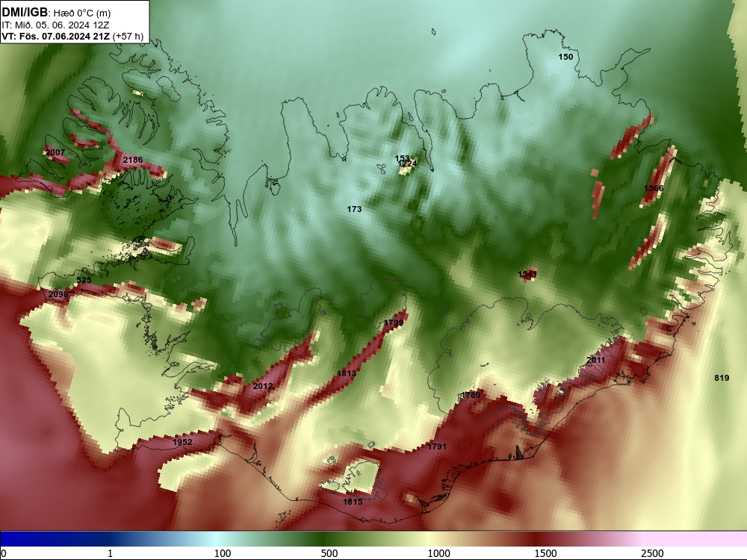The width and height of the screenshot is (747, 560).
Task: Click the IT initial time line '05. 06. 2024 12Z'
Action: pos(72,25)
